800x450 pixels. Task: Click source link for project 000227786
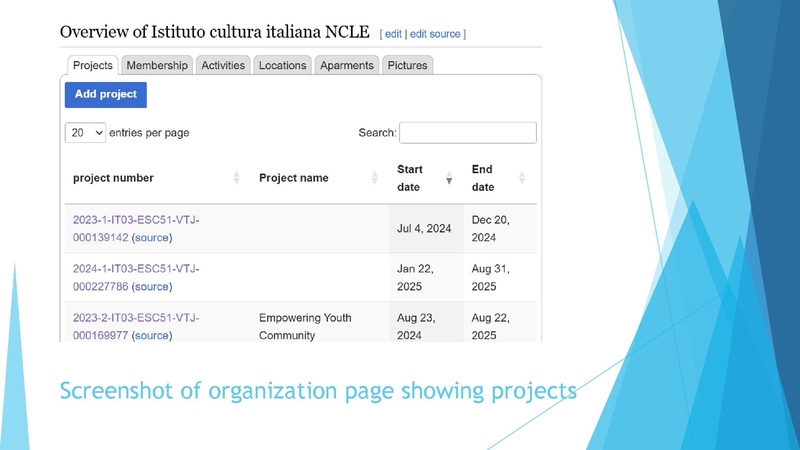[x=152, y=287]
